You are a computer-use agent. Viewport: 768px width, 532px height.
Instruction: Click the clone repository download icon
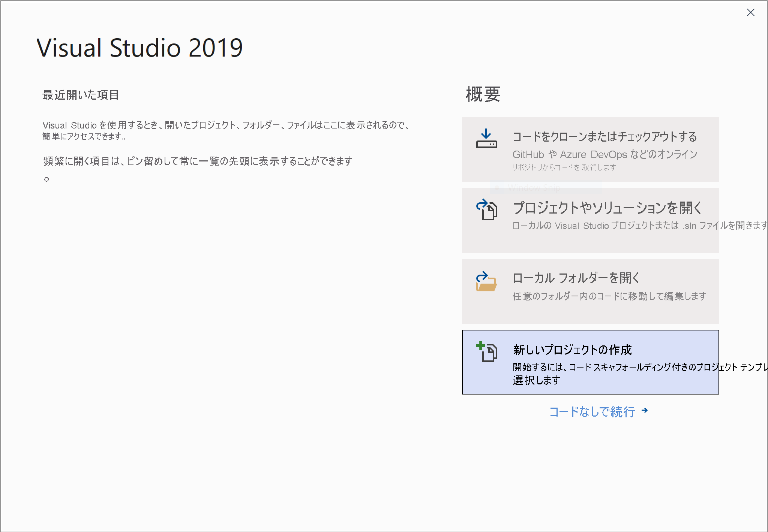[486, 138]
